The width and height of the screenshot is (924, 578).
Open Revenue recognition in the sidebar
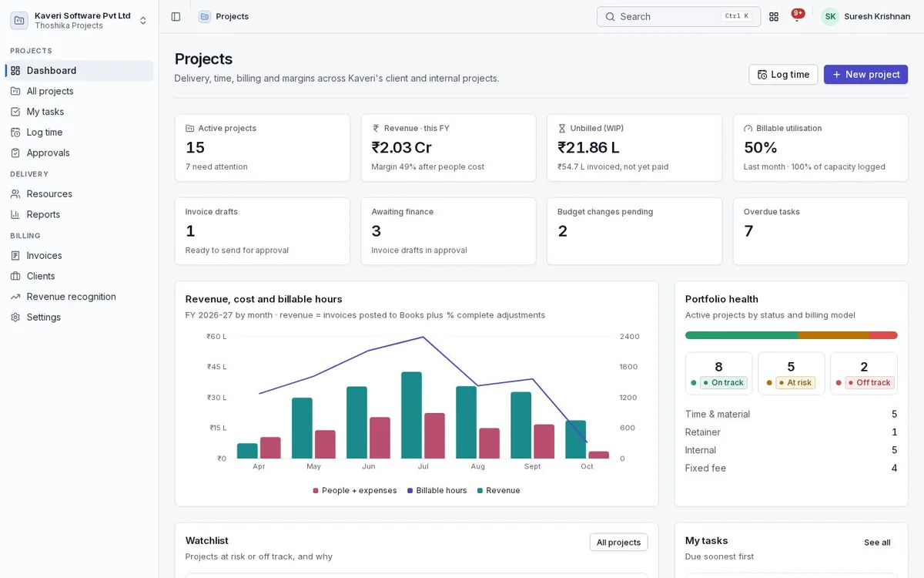79,297
